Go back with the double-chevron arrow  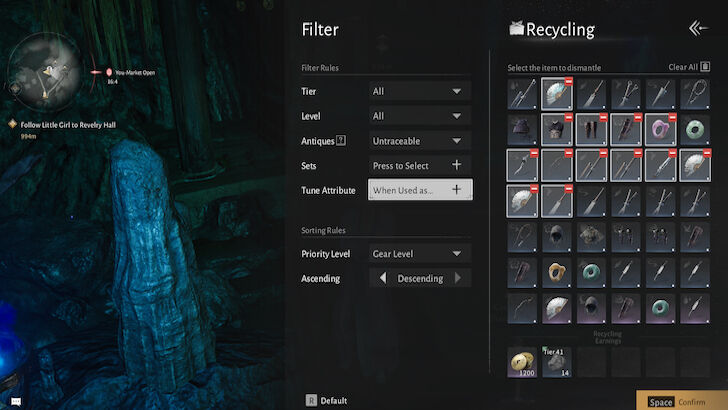click(x=698, y=29)
